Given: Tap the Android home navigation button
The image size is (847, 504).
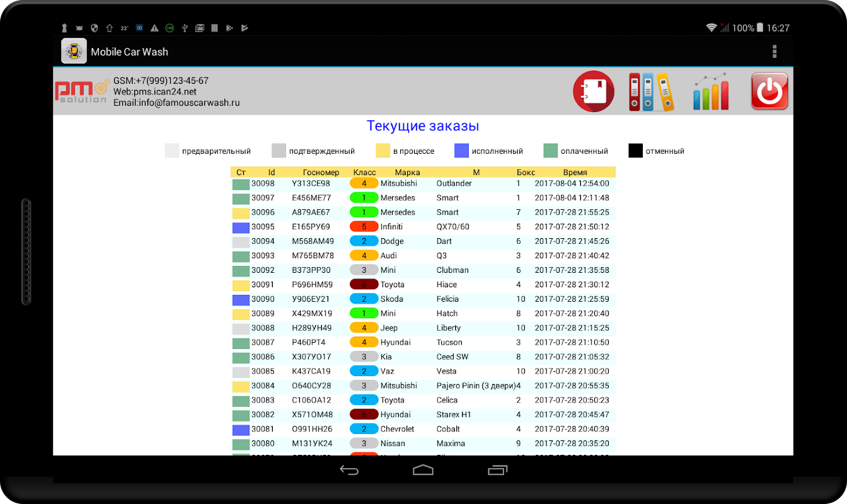Looking at the screenshot, I should tap(423, 470).
